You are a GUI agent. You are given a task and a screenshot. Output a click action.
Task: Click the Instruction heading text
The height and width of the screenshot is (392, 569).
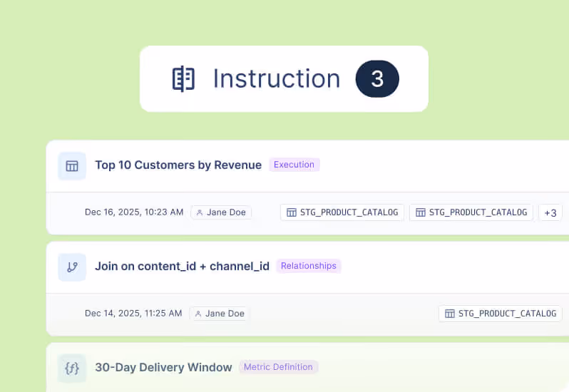[277, 78]
